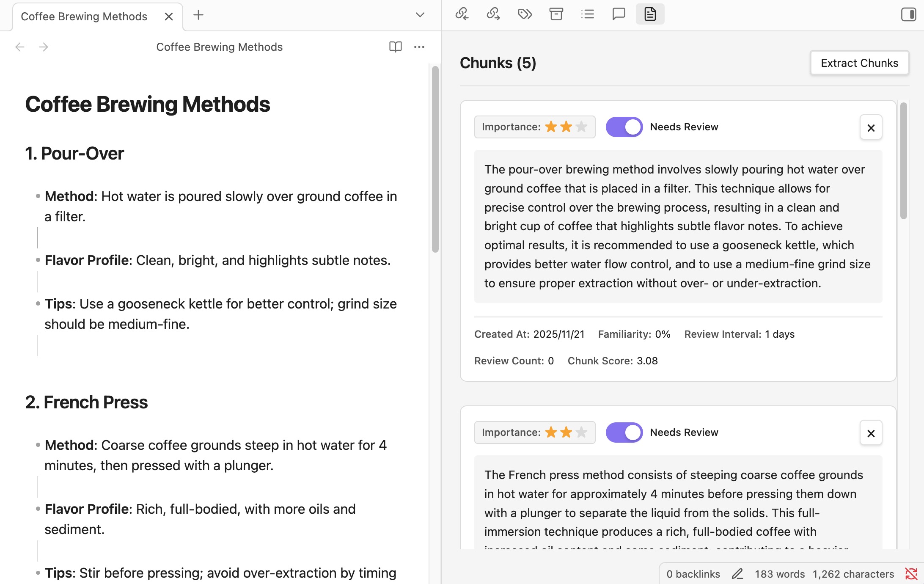Select the Chunks document panel icon

click(x=650, y=14)
